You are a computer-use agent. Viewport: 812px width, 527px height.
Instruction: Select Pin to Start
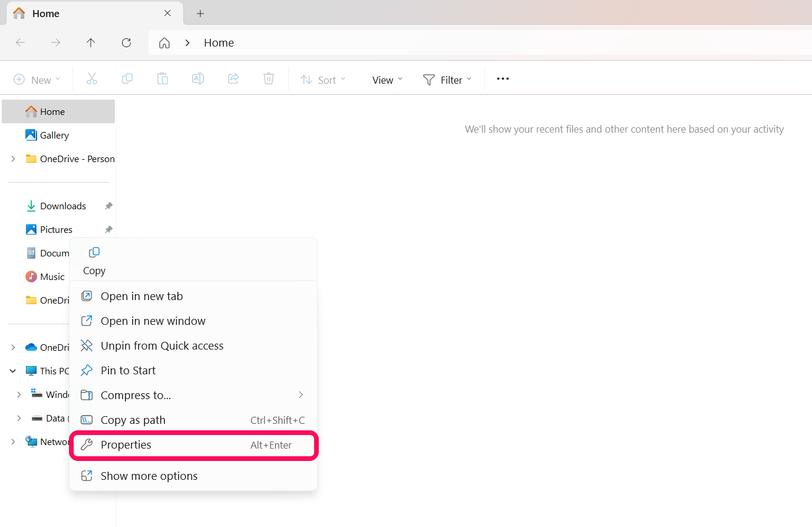coord(193,370)
